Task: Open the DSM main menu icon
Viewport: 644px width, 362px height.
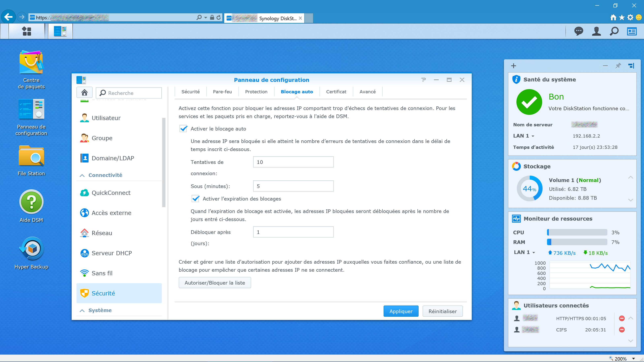Action: coord(27,31)
